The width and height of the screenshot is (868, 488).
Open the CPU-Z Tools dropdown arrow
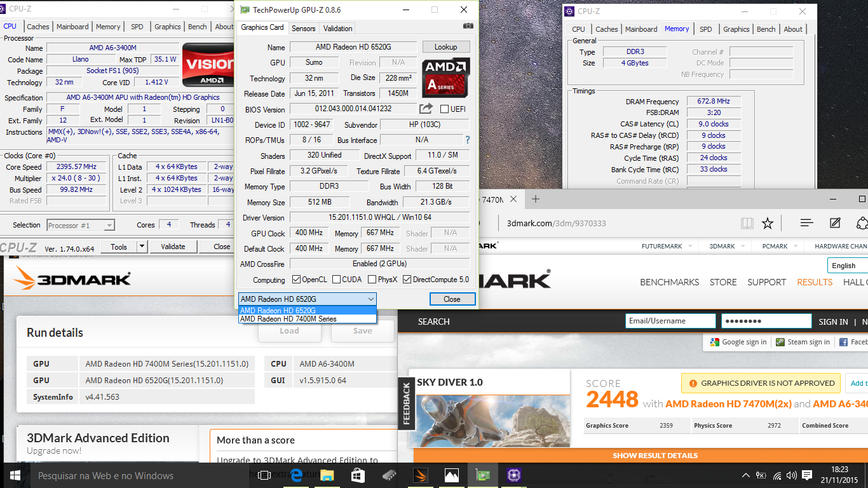pos(142,247)
